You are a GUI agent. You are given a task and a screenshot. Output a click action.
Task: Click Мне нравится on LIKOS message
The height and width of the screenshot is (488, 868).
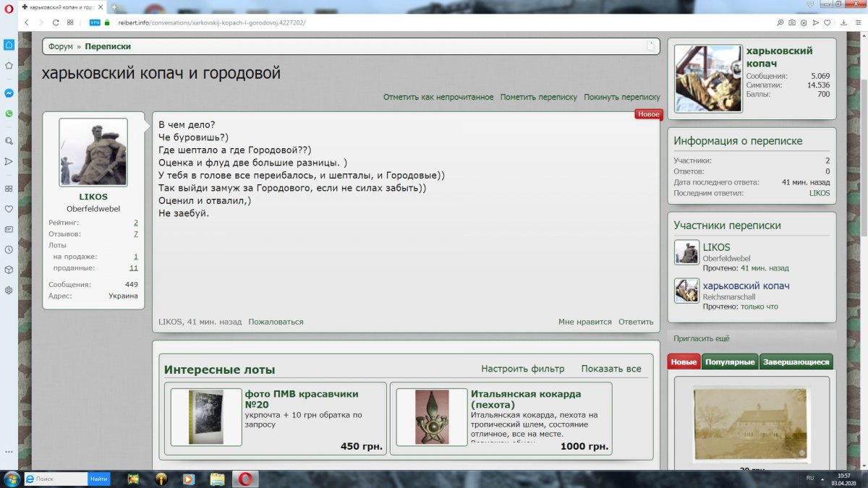point(584,322)
